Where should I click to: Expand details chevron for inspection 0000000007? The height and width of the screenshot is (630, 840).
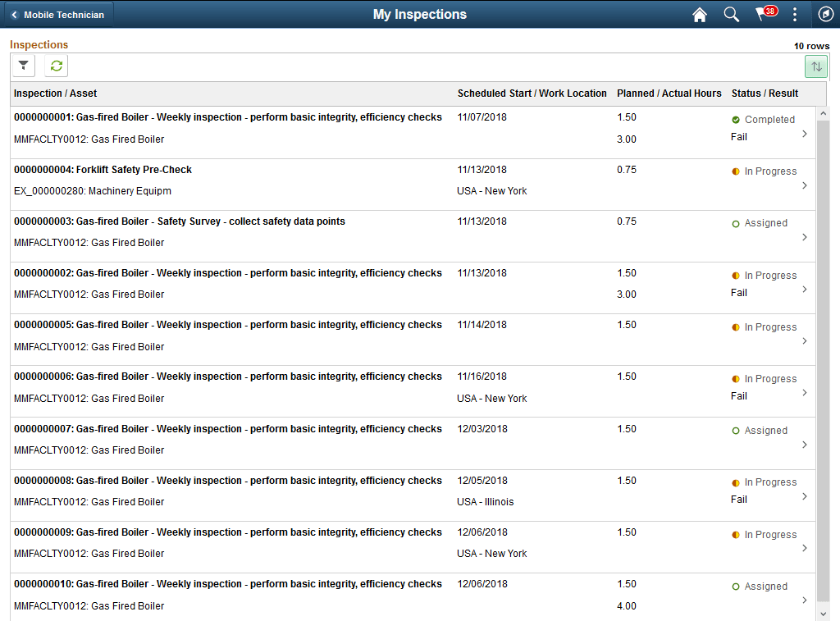[804, 445]
